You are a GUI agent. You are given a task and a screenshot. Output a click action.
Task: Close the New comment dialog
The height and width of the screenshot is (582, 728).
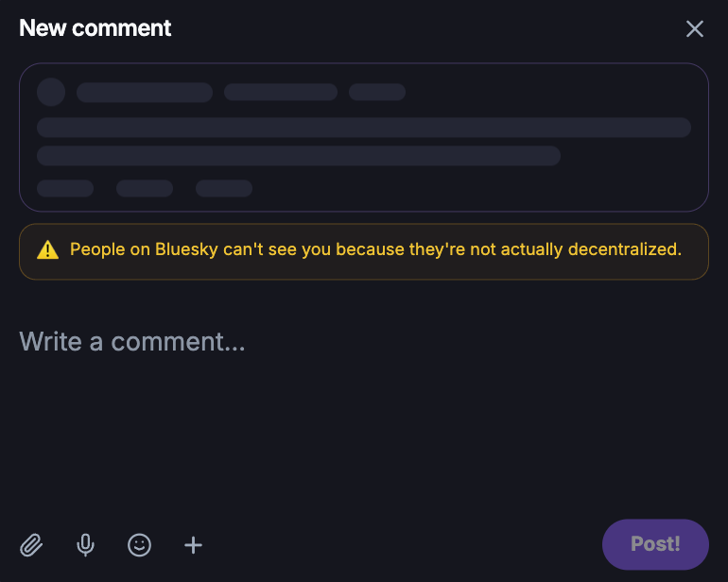(695, 28)
